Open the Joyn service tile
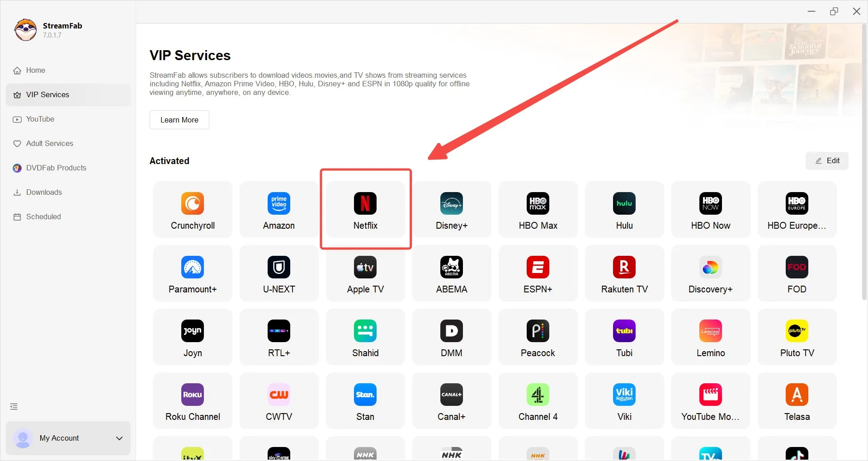The image size is (868, 461). 193,337
